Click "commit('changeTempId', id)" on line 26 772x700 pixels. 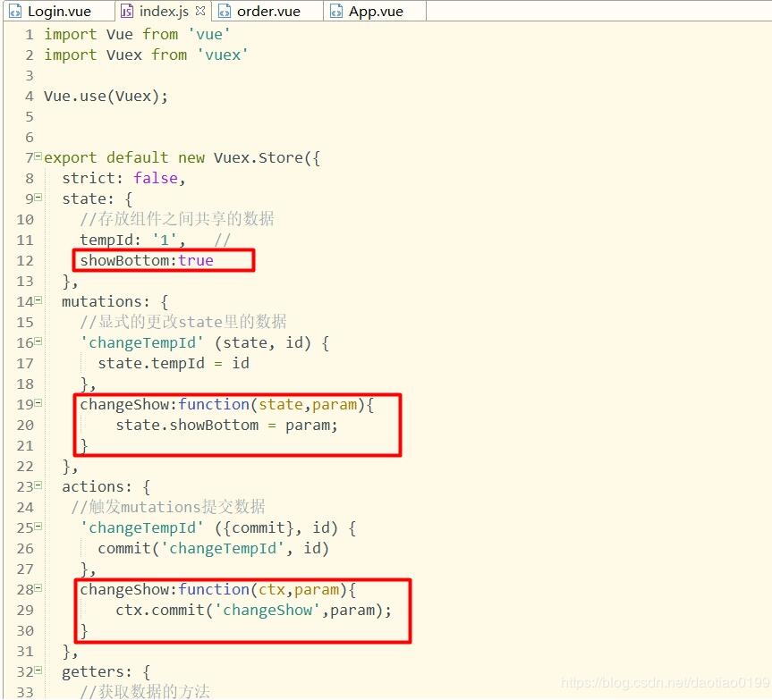(x=213, y=549)
